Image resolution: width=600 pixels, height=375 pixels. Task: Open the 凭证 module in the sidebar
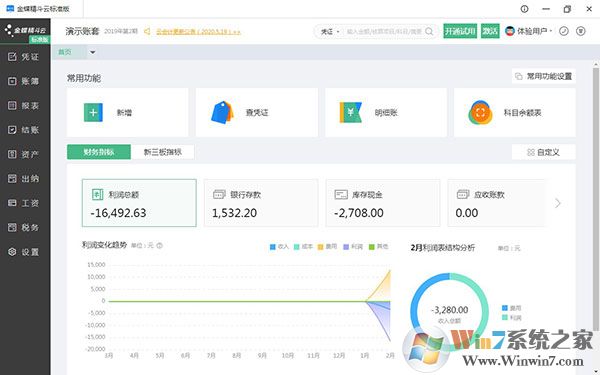[x=24, y=57]
